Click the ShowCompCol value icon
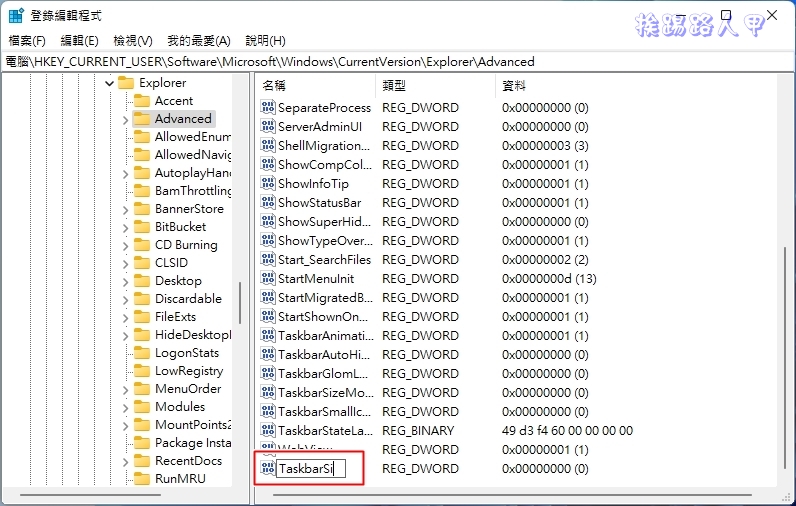Viewport: 796px width, 506px height. pyautogui.click(x=268, y=164)
